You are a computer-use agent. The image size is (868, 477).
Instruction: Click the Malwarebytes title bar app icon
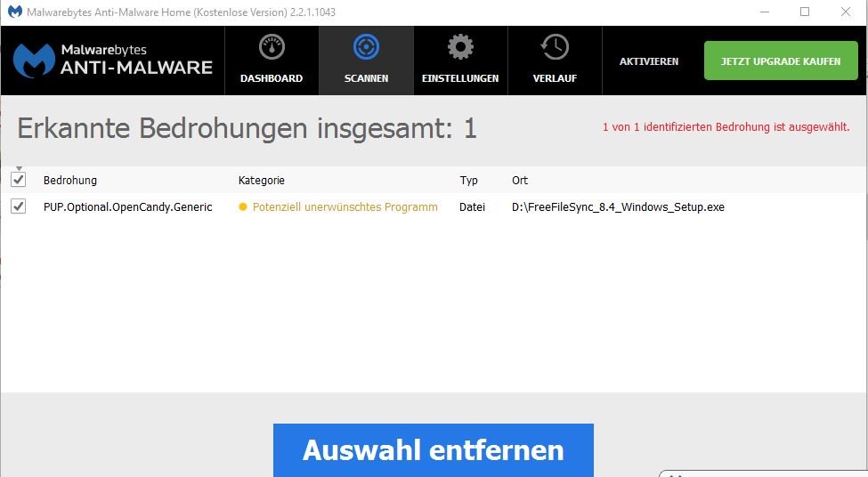[x=15, y=12]
